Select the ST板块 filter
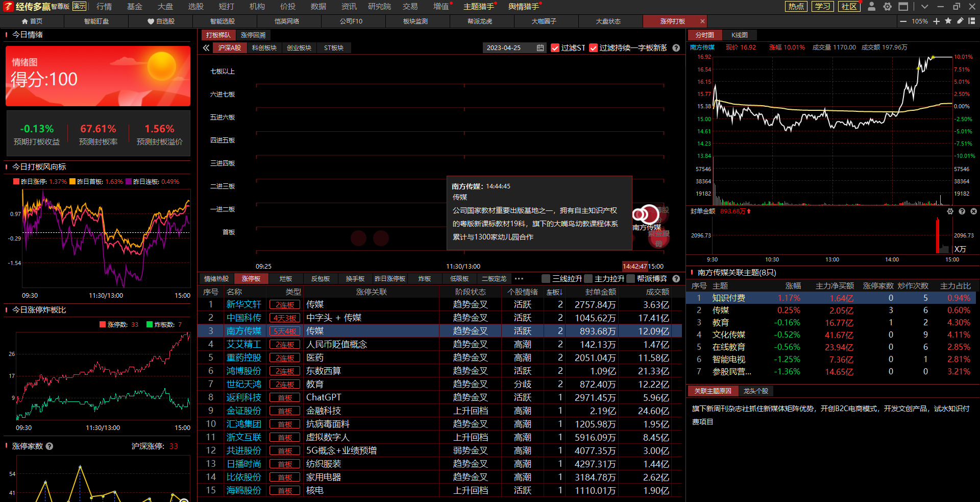 334,48
